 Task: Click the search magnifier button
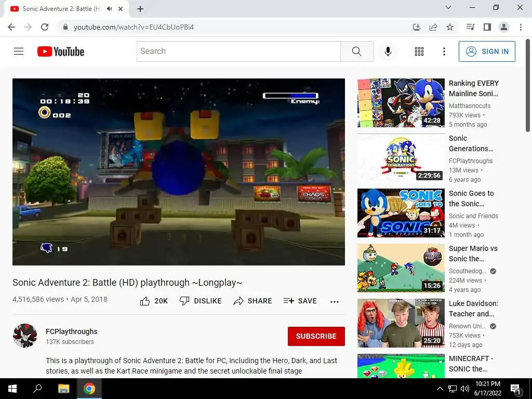pos(356,51)
